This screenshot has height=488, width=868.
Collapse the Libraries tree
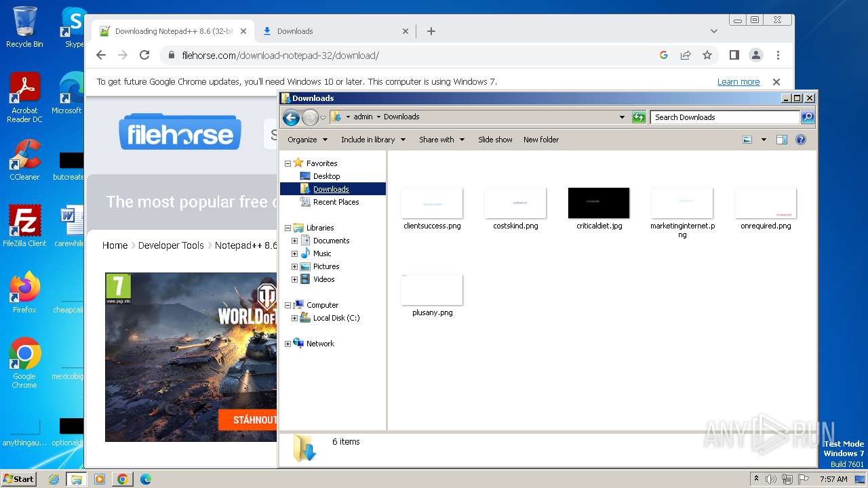(x=288, y=228)
